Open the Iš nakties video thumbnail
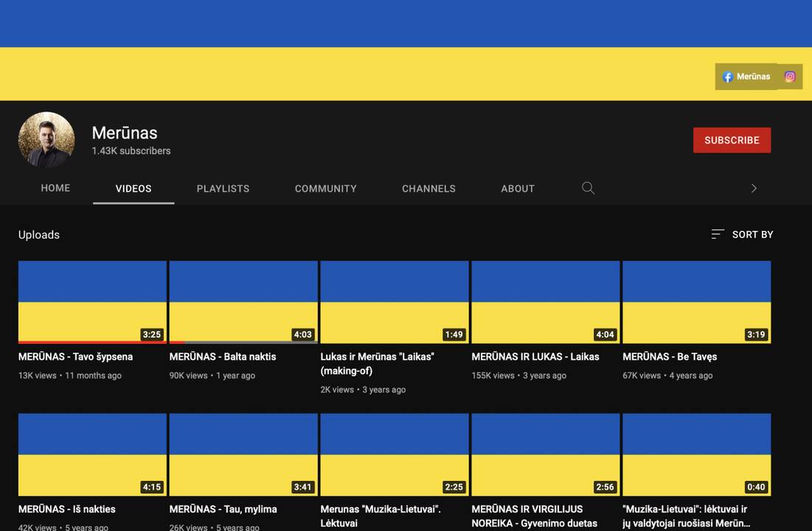 coord(93,454)
